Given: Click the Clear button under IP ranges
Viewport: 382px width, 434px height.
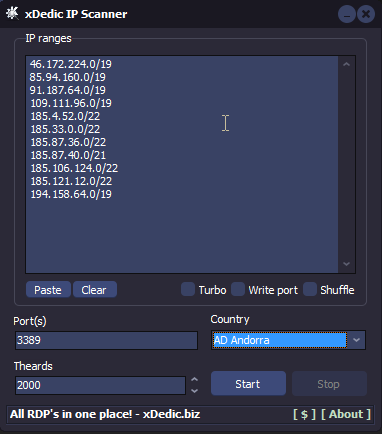Looking at the screenshot, I should tap(95, 289).
